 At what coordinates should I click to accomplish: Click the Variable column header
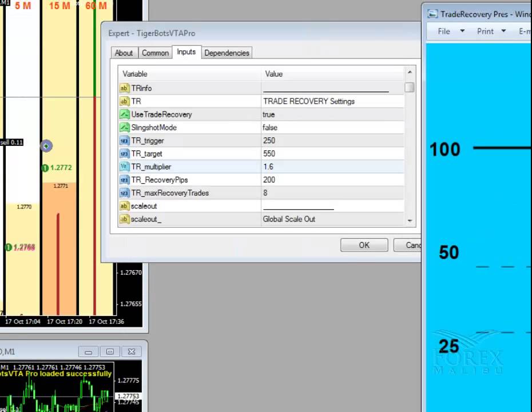coord(190,74)
